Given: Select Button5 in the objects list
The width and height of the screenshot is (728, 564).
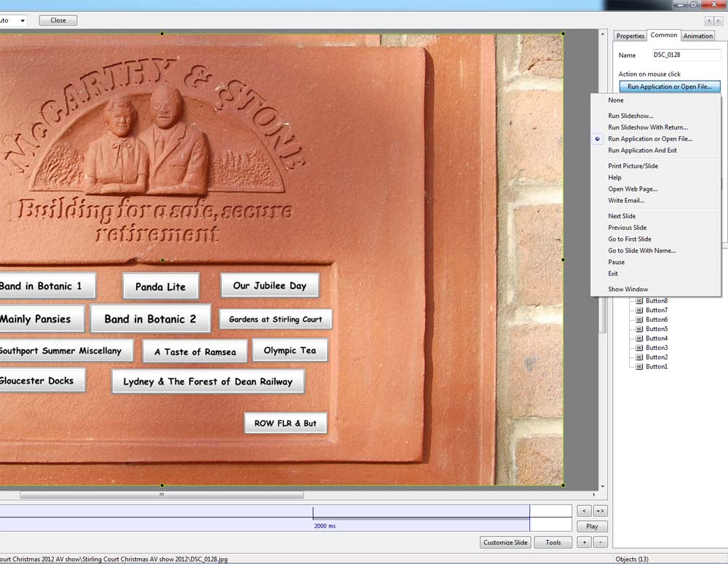Looking at the screenshot, I should click(657, 329).
